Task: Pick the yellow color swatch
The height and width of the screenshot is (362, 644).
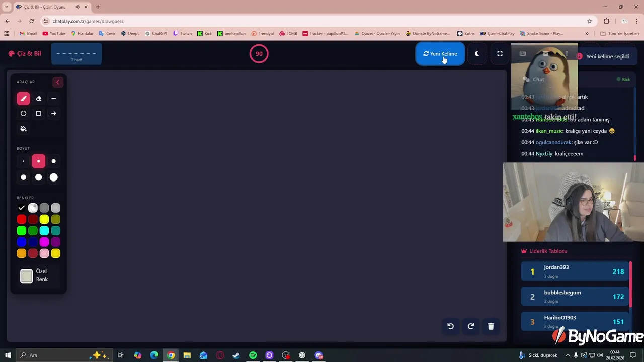Action: (44, 219)
